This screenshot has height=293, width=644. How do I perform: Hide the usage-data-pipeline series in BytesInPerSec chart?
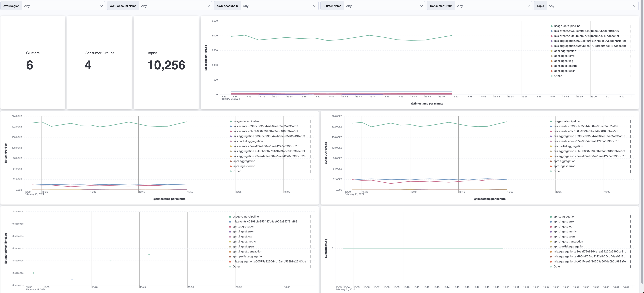pyautogui.click(x=246, y=121)
